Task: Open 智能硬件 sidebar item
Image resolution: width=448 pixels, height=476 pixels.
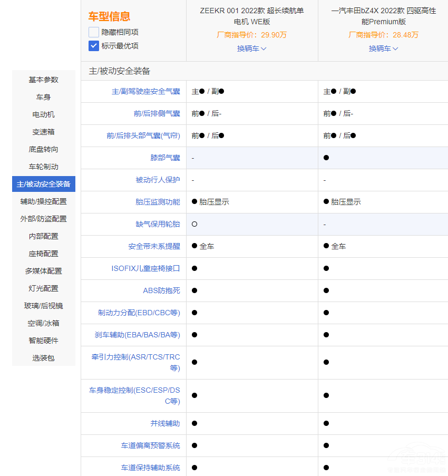Action: [44, 341]
